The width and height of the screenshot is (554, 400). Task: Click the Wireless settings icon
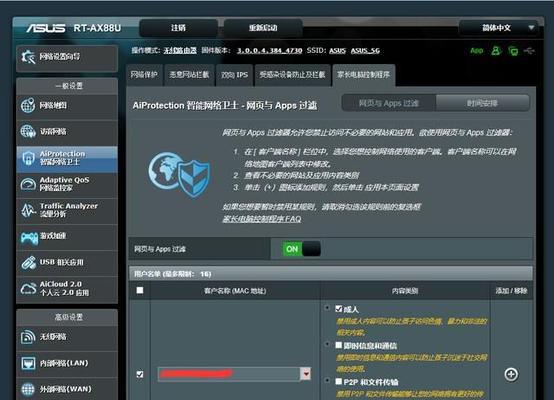click(28, 337)
